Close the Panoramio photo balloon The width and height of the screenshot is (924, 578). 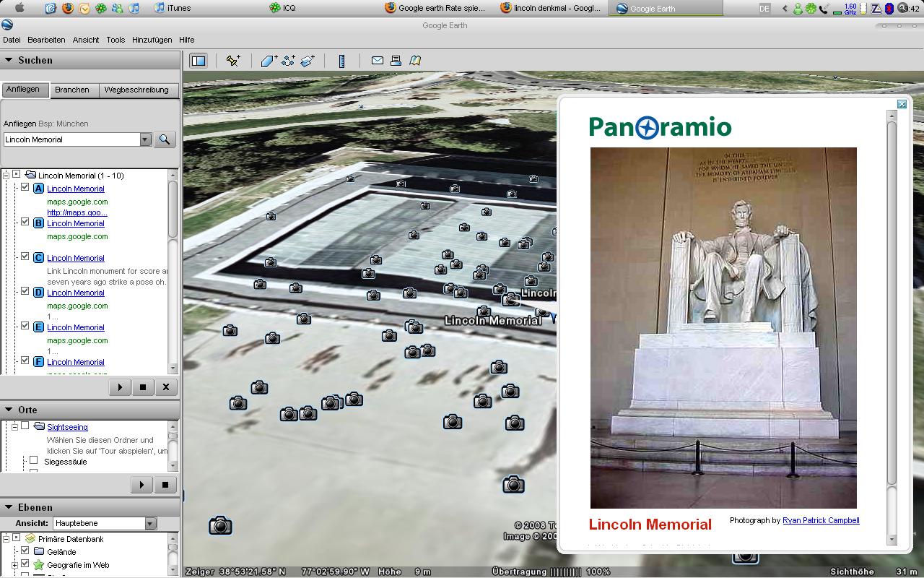(x=902, y=104)
